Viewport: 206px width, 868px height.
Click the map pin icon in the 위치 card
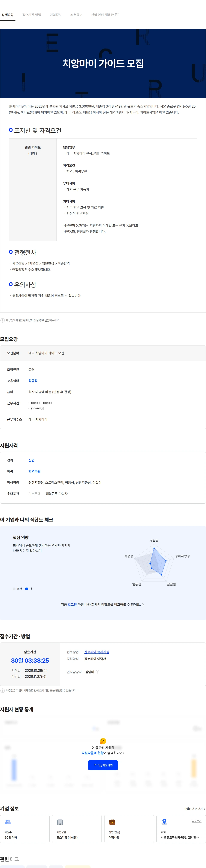(x=164, y=822)
